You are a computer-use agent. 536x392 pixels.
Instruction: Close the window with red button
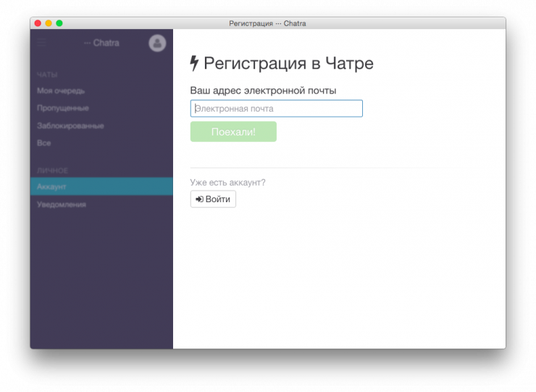tap(38, 23)
